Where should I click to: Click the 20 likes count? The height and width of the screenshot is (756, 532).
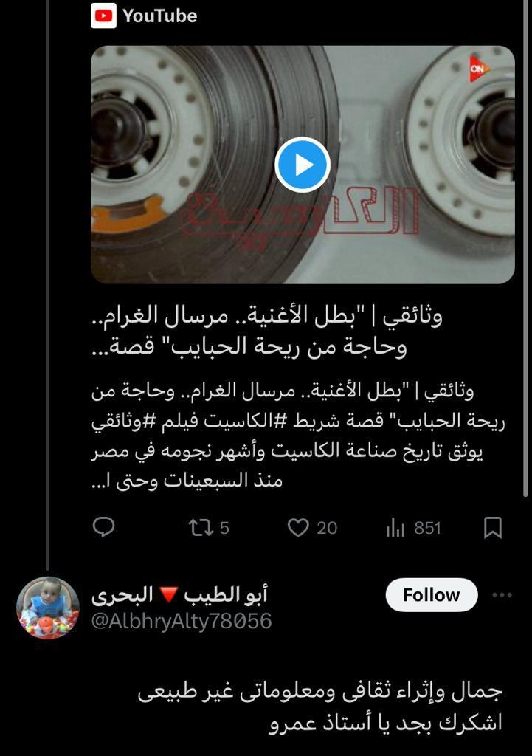click(327, 528)
